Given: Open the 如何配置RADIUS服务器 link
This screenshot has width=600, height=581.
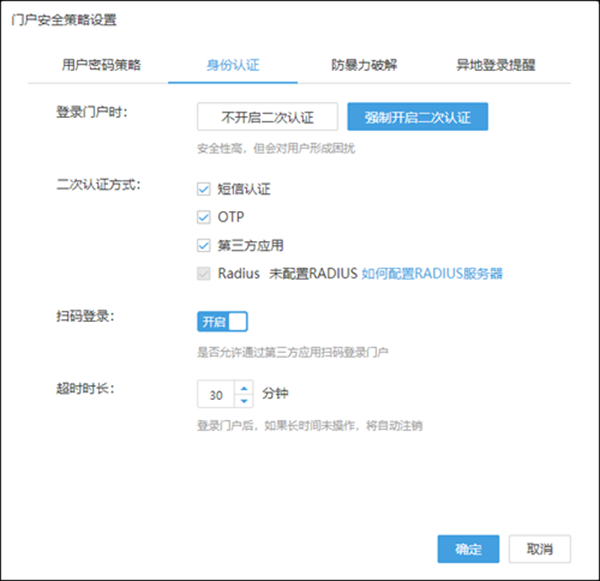Looking at the screenshot, I should pyautogui.click(x=432, y=272).
